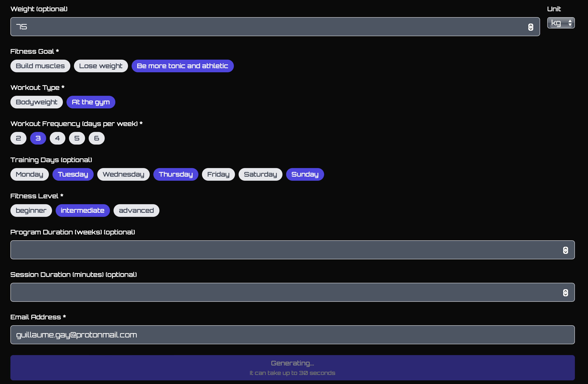Click the Program Duration stepper arrows
Viewport: 588px width, 384px height.
click(565, 250)
